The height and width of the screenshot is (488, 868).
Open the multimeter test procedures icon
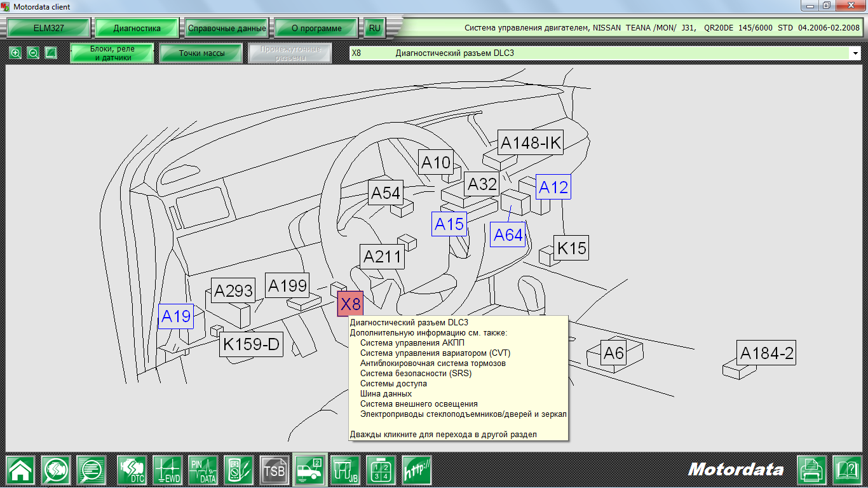point(239,471)
